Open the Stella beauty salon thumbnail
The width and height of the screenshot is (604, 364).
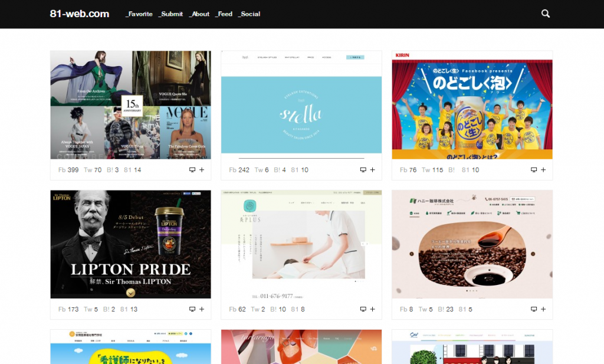tap(301, 105)
